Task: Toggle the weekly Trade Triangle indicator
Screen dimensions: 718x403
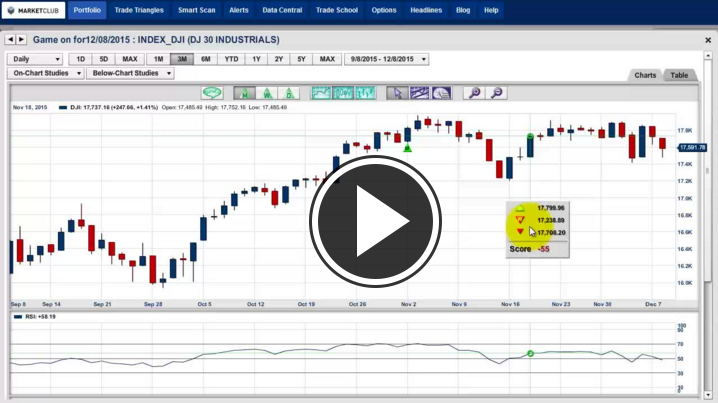Action: (267, 93)
